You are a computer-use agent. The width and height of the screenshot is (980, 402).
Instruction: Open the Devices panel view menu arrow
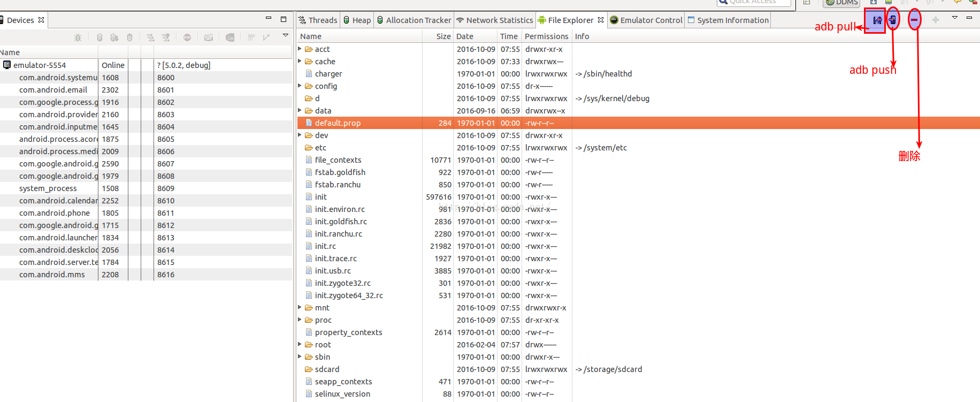(286, 35)
